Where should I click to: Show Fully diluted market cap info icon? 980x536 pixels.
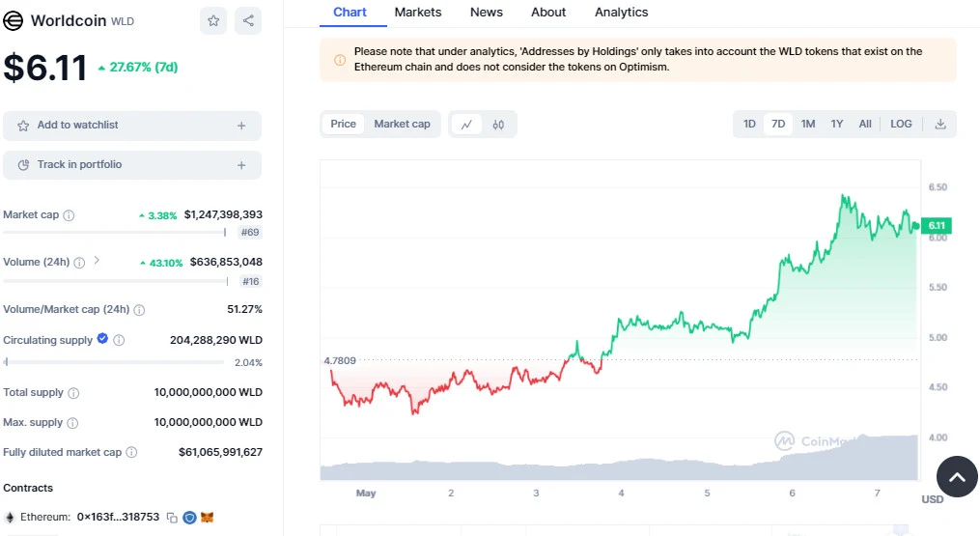click(131, 452)
